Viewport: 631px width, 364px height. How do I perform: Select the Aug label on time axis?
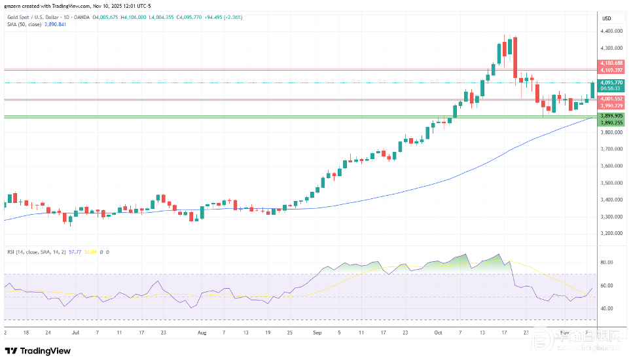click(x=202, y=333)
